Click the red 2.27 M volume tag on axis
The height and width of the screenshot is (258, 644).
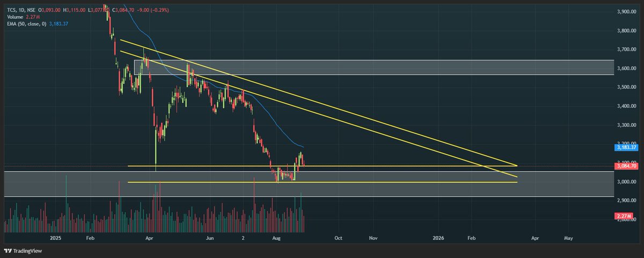(x=623, y=216)
